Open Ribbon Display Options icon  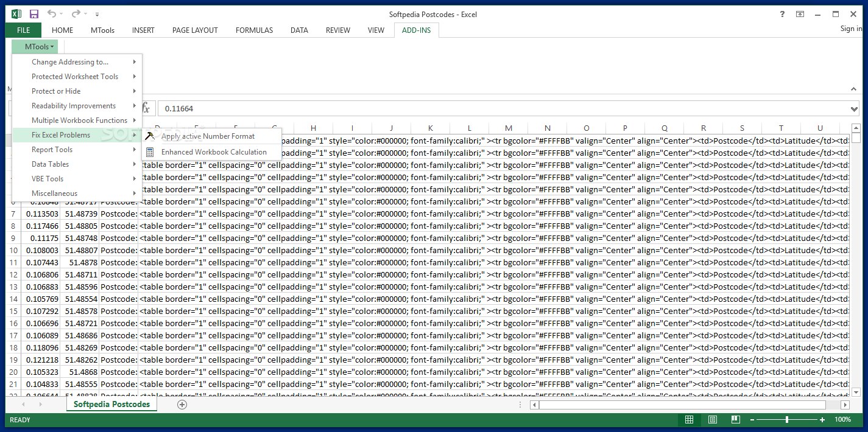pos(799,14)
